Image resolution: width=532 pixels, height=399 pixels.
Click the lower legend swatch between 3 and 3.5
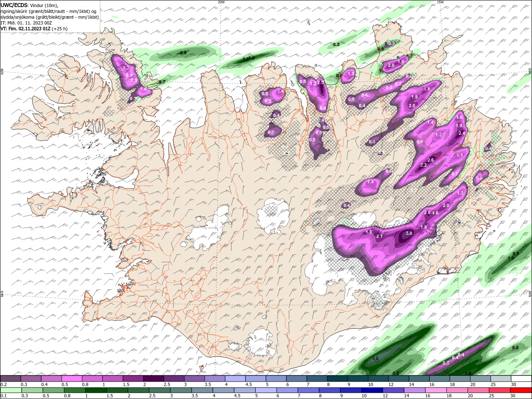point(181,390)
